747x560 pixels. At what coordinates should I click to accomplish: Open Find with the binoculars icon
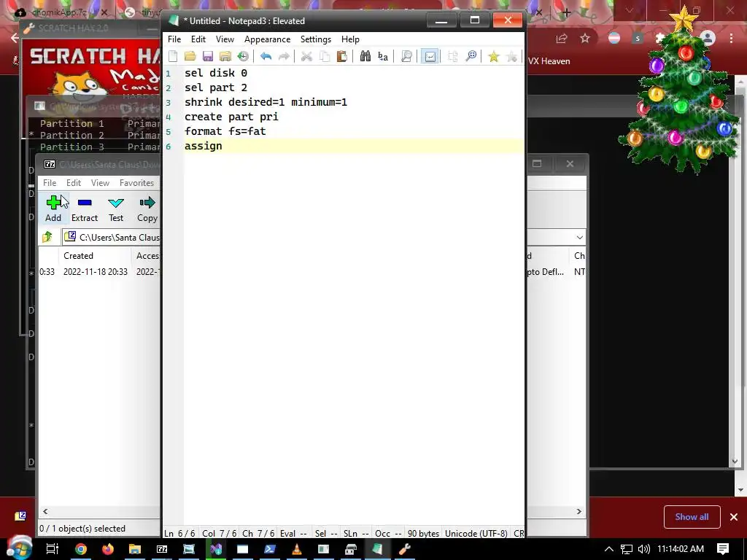click(365, 56)
